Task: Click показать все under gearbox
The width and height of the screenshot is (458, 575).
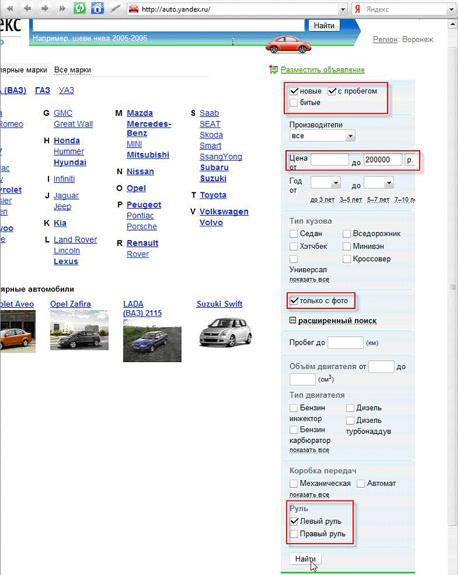Action: click(x=309, y=495)
